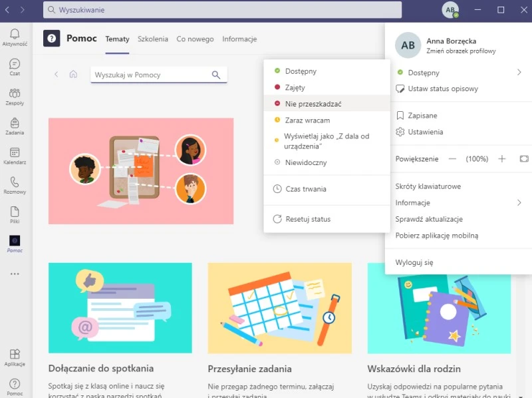Open Aktywność in the left sidebar
This screenshot has height=398, width=532.
(15, 37)
